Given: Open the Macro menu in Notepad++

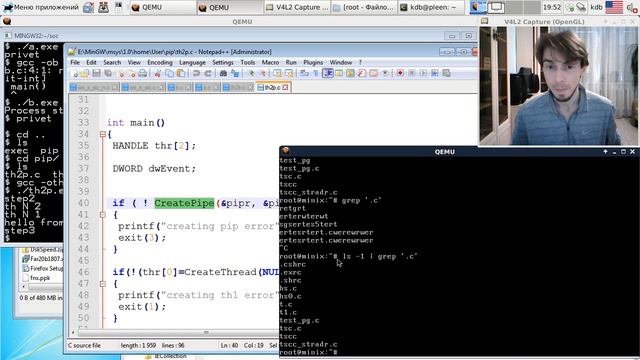Looking at the screenshot, I should pyautogui.click(x=270, y=62).
